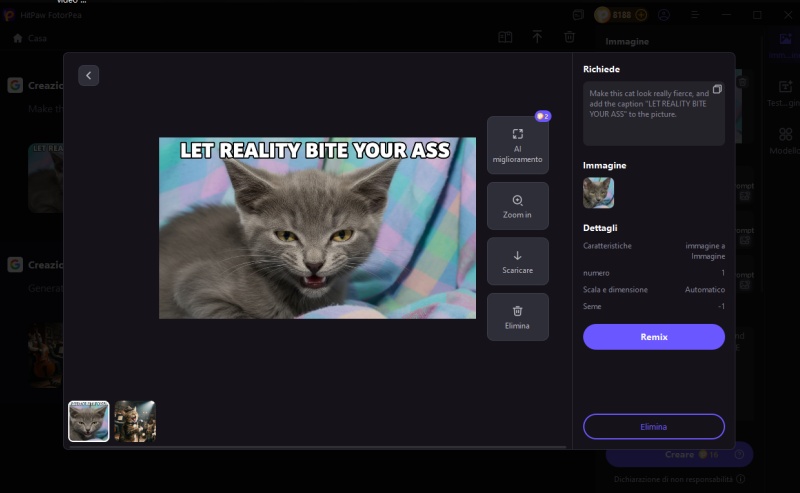Select the second thumbnail in the filmstrip

pyautogui.click(x=134, y=421)
